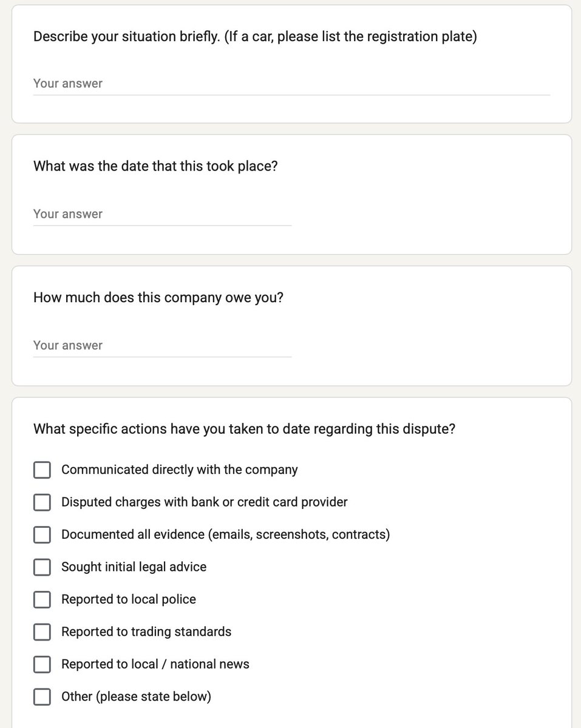Click the label text 'Reported to trading standards'
Image resolution: width=581 pixels, height=728 pixels.
click(146, 632)
